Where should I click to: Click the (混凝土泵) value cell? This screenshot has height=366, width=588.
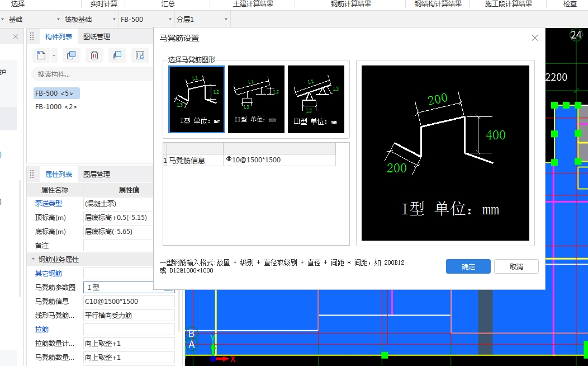click(118, 204)
